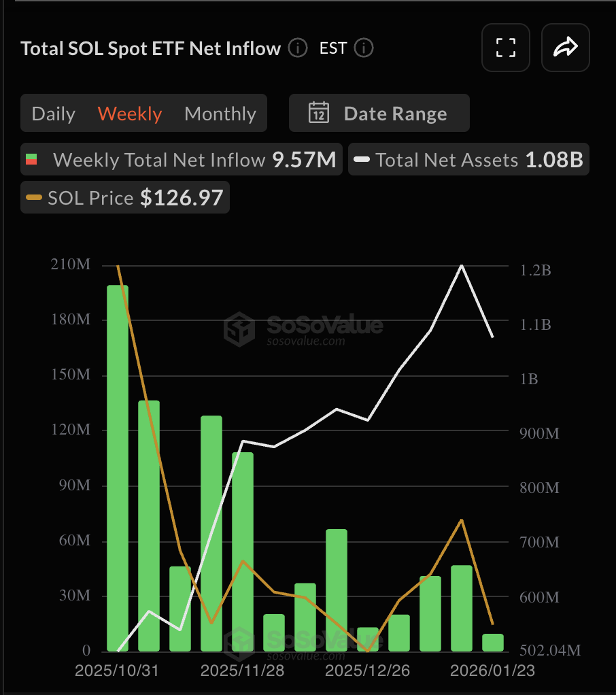Image resolution: width=616 pixels, height=695 pixels.
Task: Click the share arrow icon
Action: (565, 48)
